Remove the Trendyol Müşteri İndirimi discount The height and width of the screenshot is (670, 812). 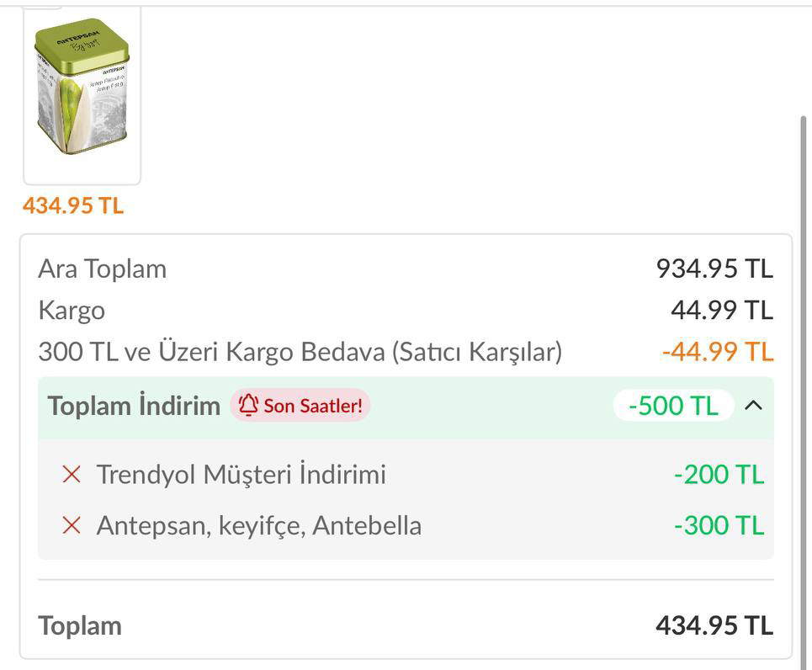click(x=72, y=474)
